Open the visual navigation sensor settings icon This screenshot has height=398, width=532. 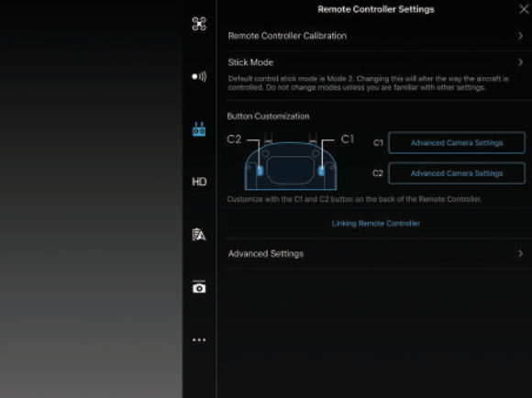coord(199,76)
